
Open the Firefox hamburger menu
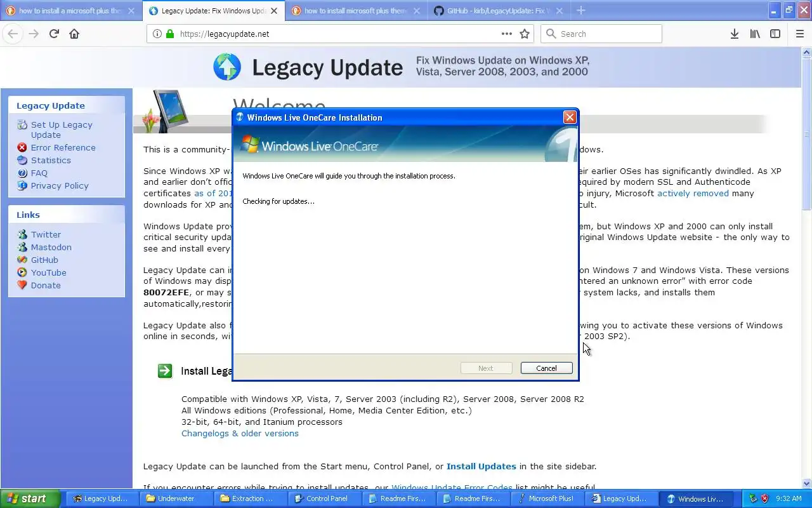point(800,34)
